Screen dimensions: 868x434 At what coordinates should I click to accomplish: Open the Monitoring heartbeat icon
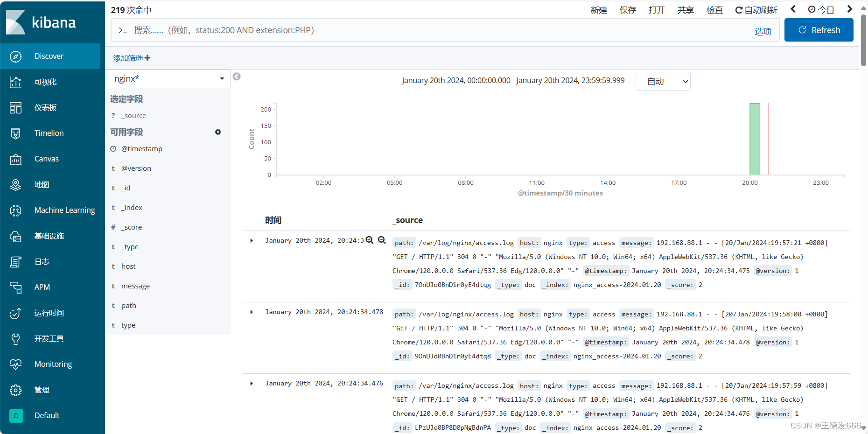pyautogui.click(x=15, y=364)
